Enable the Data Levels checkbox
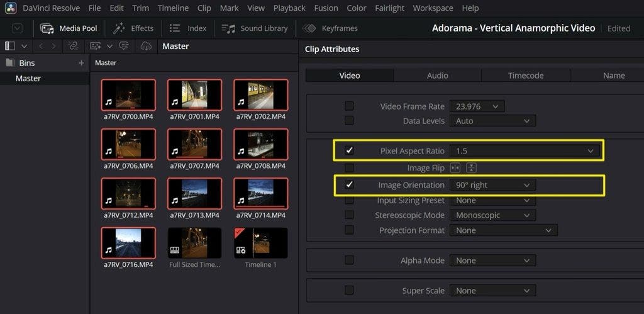Viewport: 644px width, 314px height. (x=349, y=121)
